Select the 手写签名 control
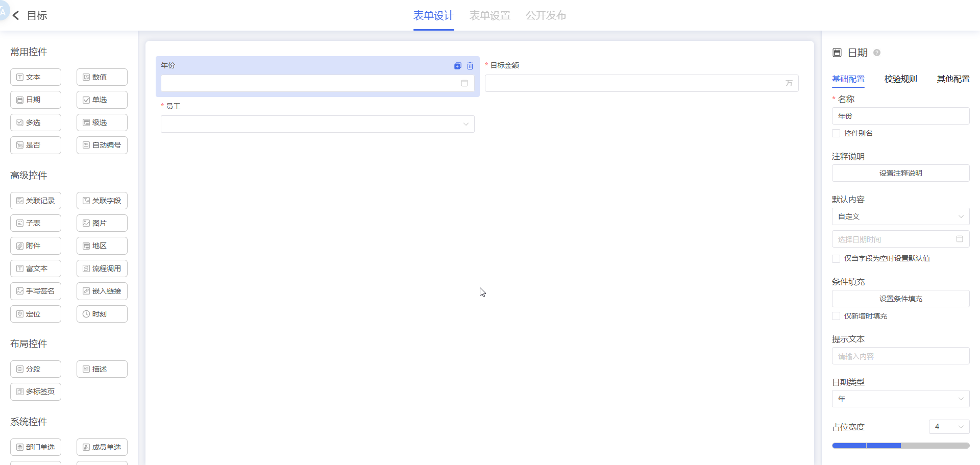Screen dimensions: 980x465 pyautogui.click(x=36, y=291)
